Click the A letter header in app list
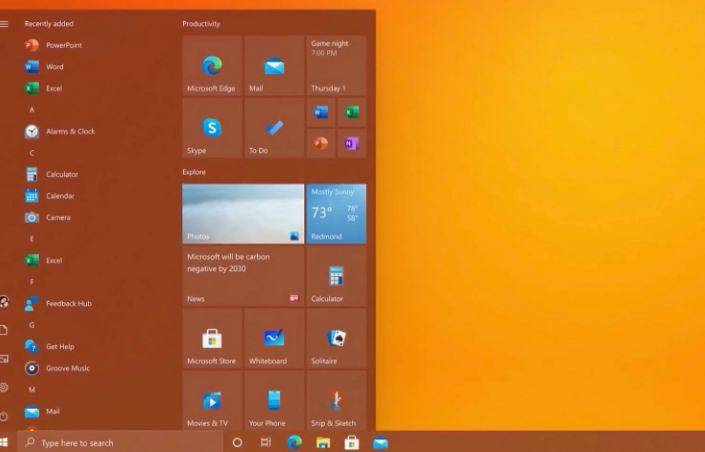Viewport: 705px width, 452px height. 31,110
